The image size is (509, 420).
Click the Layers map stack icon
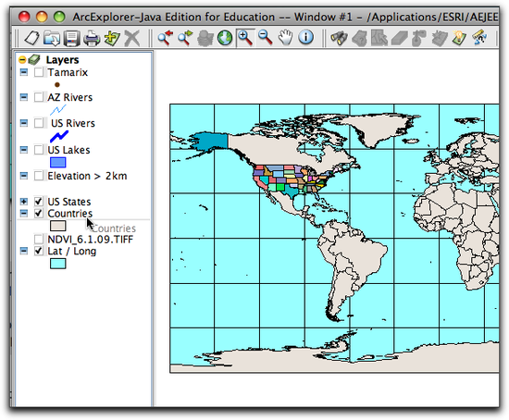pyautogui.click(x=34, y=60)
